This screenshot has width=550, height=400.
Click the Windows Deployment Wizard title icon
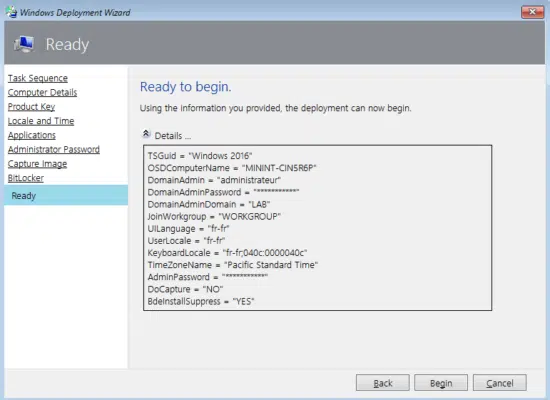click(x=11, y=12)
